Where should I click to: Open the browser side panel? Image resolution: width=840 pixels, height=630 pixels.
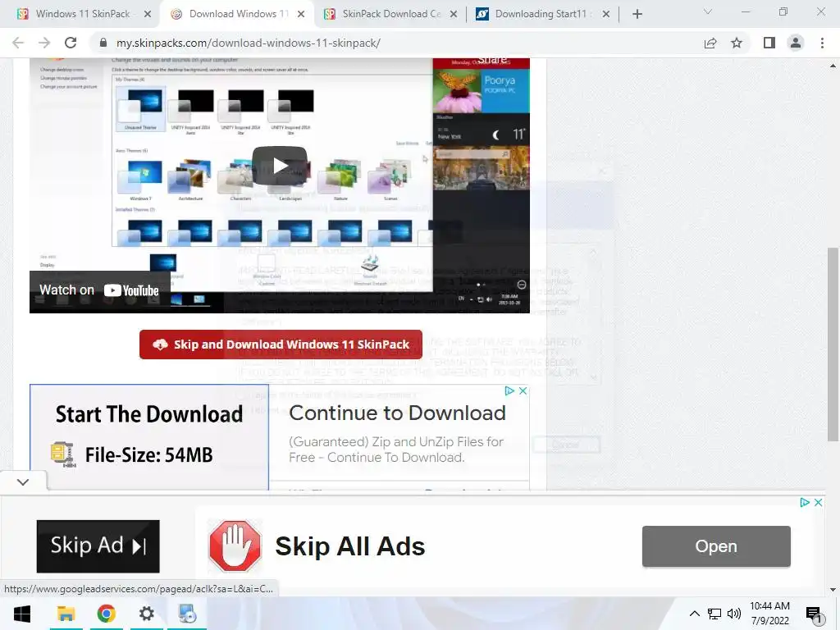769,43
